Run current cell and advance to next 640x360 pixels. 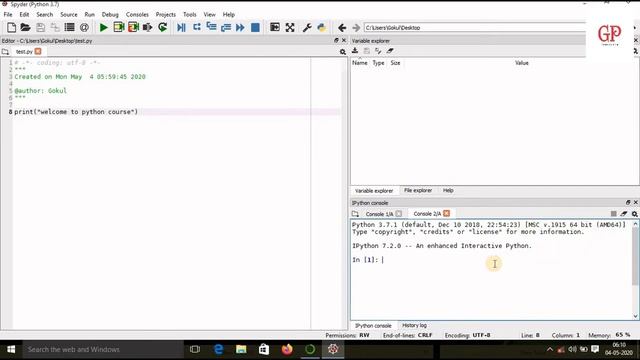133,27
